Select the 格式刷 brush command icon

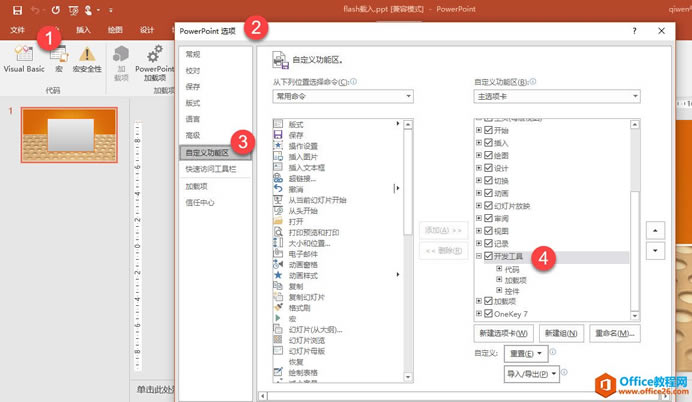tap(278, 307)
